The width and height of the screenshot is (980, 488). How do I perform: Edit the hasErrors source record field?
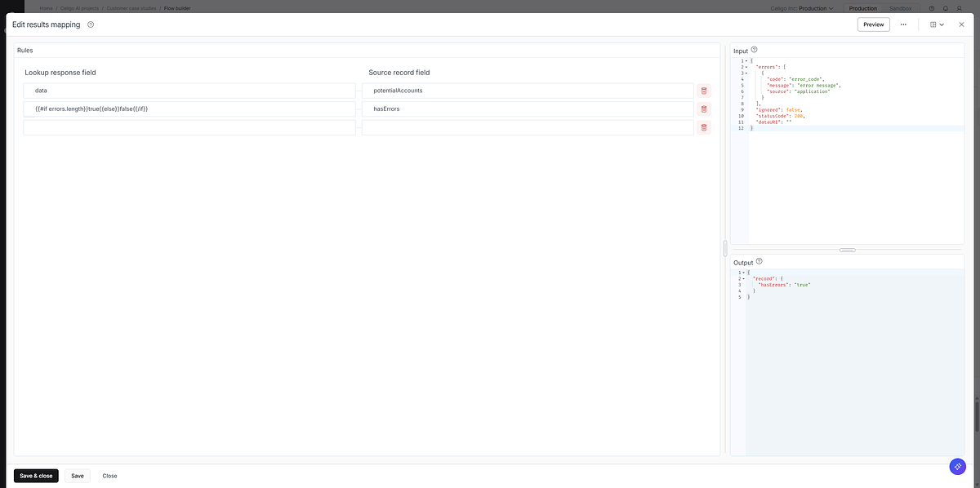pyautogui.click(x=528, y=109)
